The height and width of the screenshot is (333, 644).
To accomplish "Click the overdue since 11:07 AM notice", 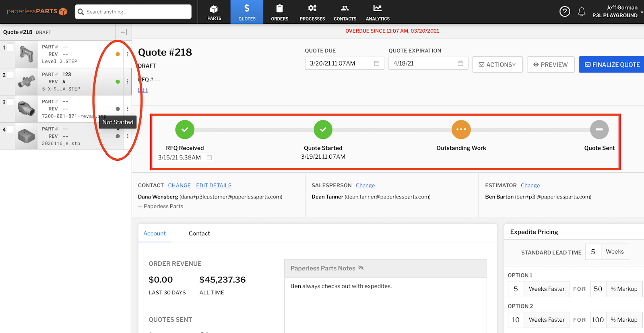I will point(392,31).
